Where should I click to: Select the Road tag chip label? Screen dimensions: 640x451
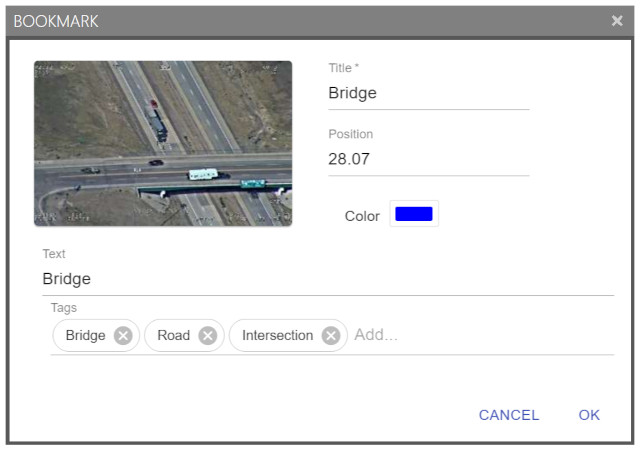pyautogui.click(x=173, y=336)
